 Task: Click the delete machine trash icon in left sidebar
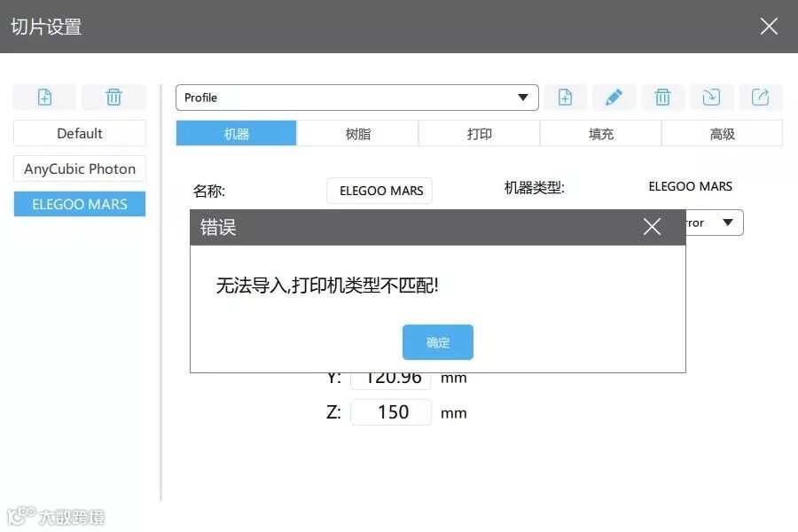point(113,98)
